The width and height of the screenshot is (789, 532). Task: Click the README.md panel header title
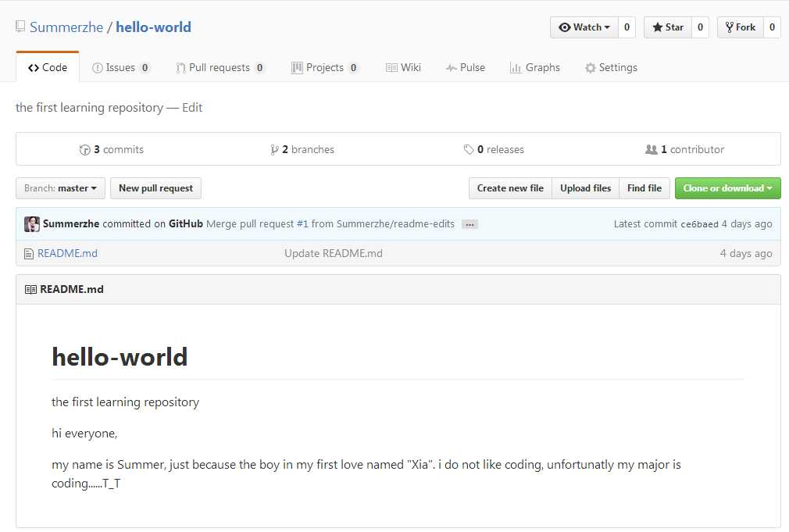pyautogui.click(x=72, y=289)
